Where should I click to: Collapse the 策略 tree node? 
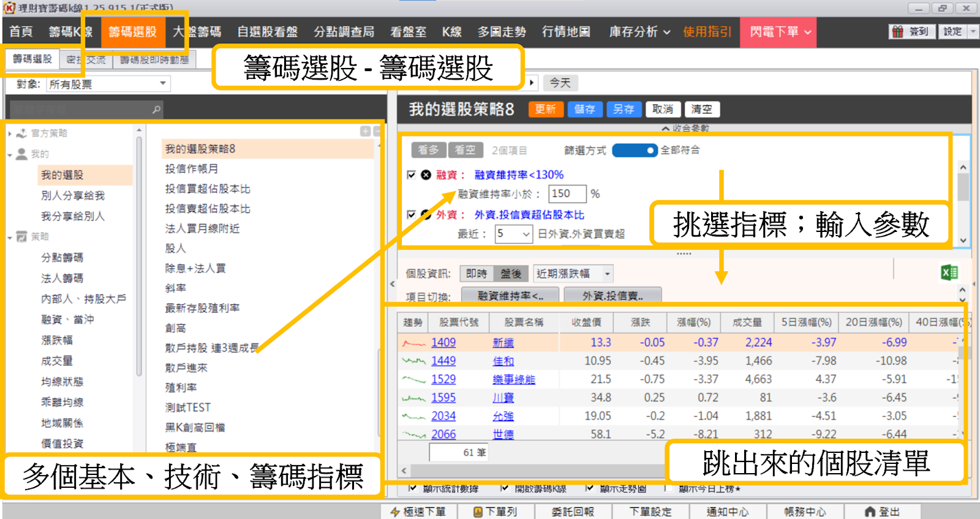click(10, 237)
